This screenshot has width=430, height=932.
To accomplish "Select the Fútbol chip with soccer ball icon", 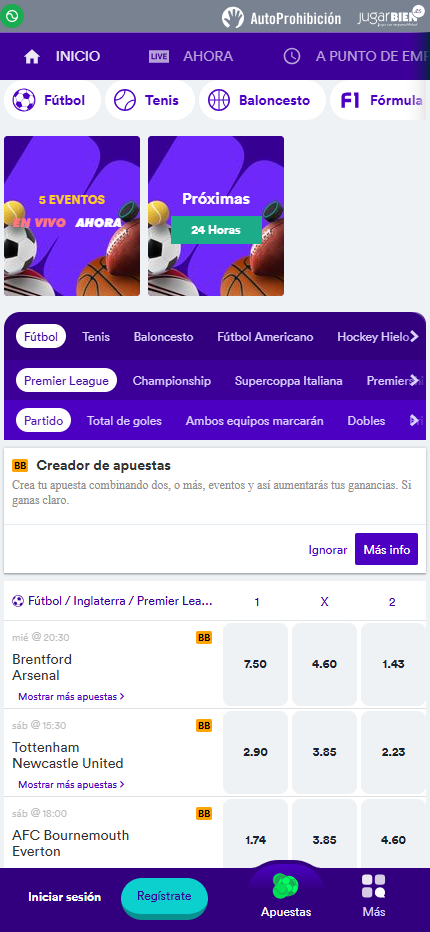I will [52, 100].
